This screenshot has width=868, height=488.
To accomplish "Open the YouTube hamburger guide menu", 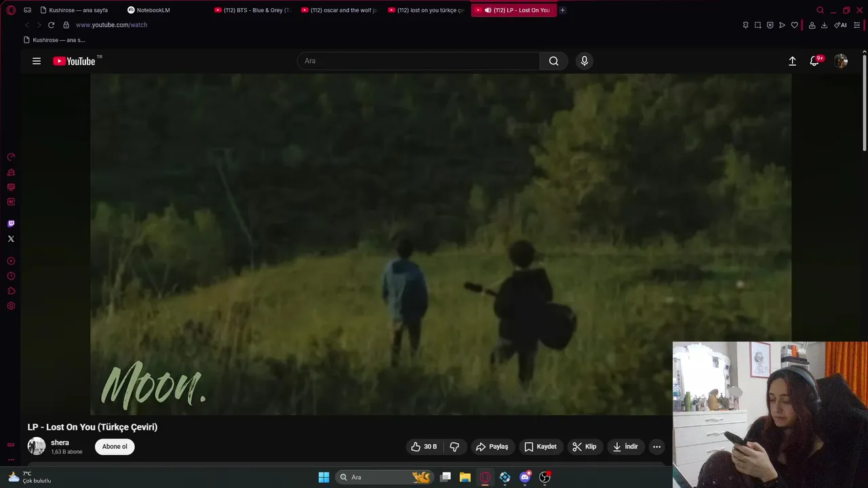I will 37,61.
